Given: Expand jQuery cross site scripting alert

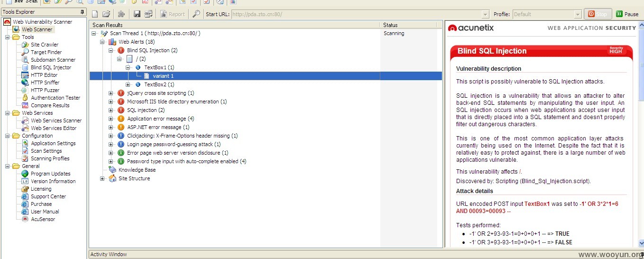Looking at the screenshot, I should tap(111, 93).
